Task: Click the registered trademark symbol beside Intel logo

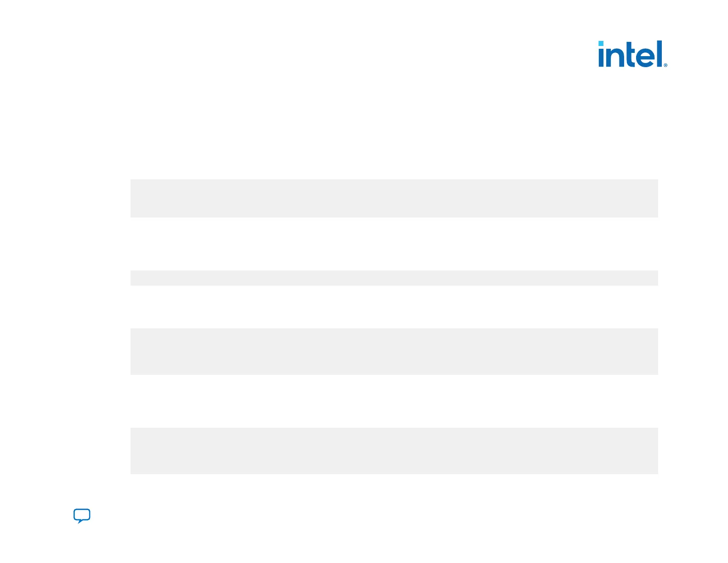Action: click(x=665, y=65)
